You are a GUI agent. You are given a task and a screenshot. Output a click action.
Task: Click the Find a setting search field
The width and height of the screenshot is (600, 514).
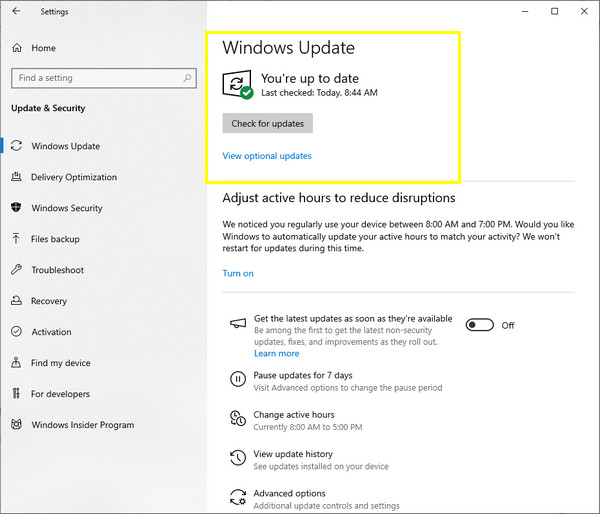(104, 78)
